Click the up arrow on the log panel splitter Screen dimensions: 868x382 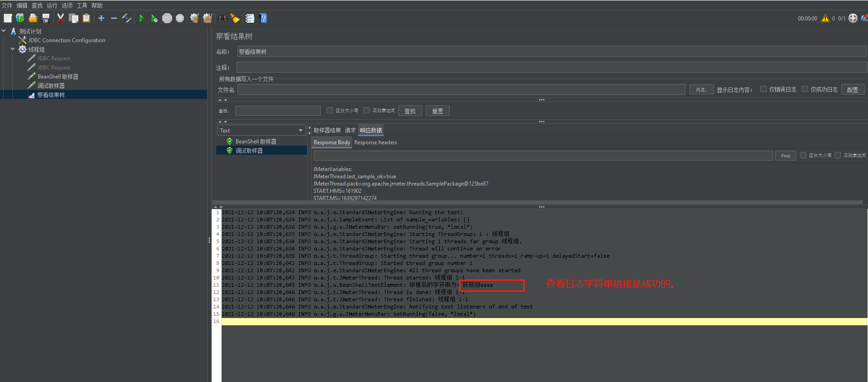(x=216, y=207)
